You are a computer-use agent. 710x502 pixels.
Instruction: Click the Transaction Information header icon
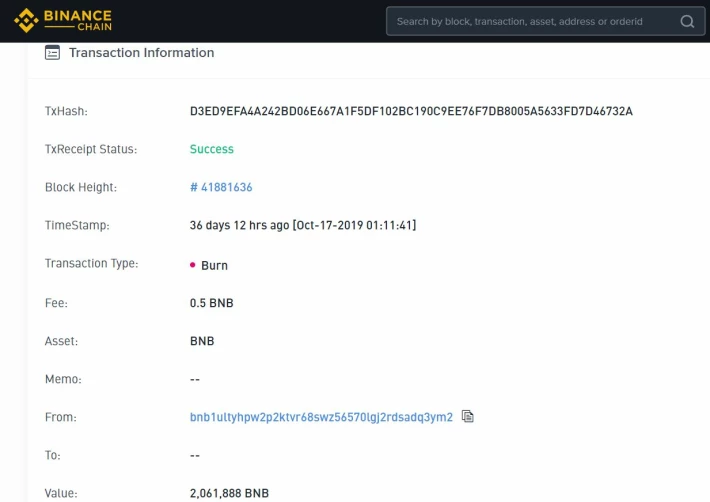pos(53,53)
